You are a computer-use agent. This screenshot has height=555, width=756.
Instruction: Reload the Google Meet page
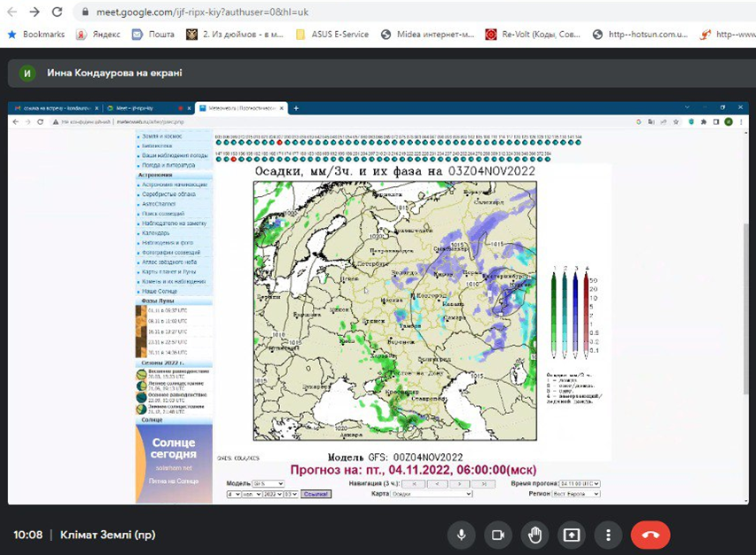coord(57,12)
